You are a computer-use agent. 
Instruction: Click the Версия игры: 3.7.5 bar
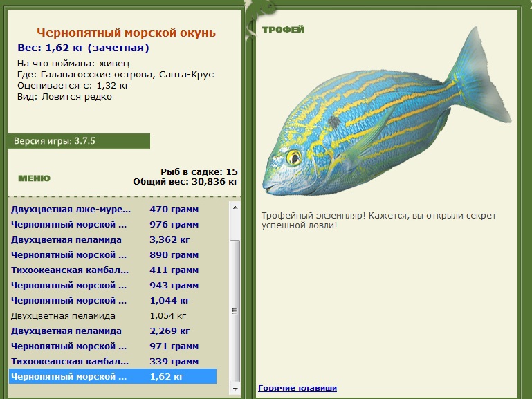pos(78,141)
